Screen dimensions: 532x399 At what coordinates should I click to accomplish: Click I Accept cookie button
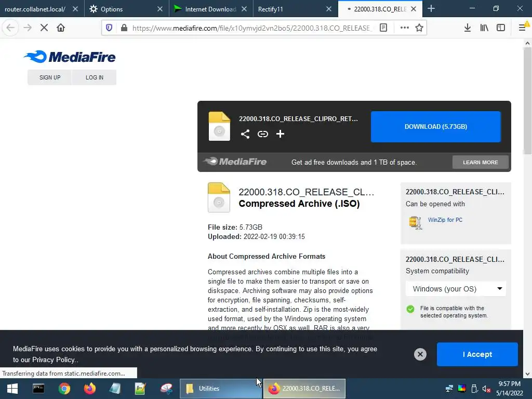tap(477, 354)
